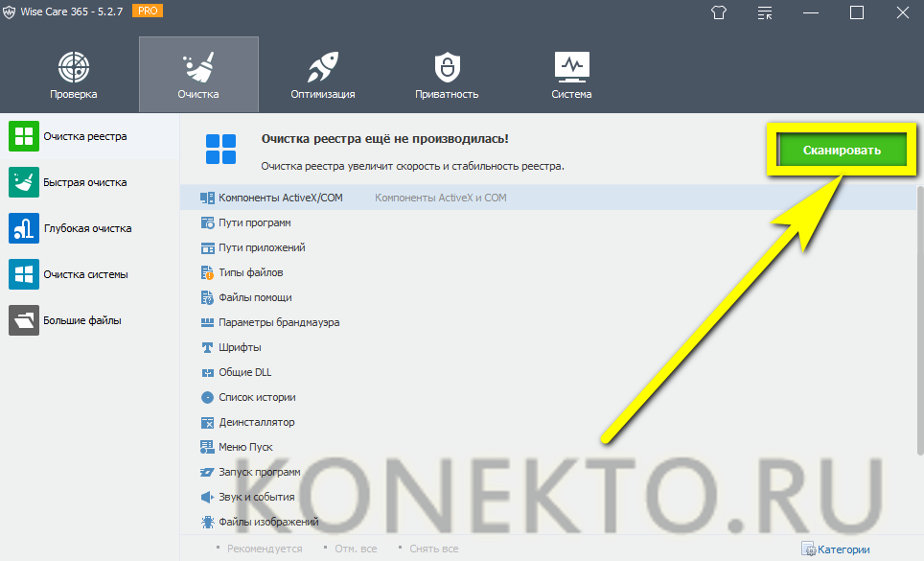
Task: Select the Меню Пуск label
Action: 245,447
